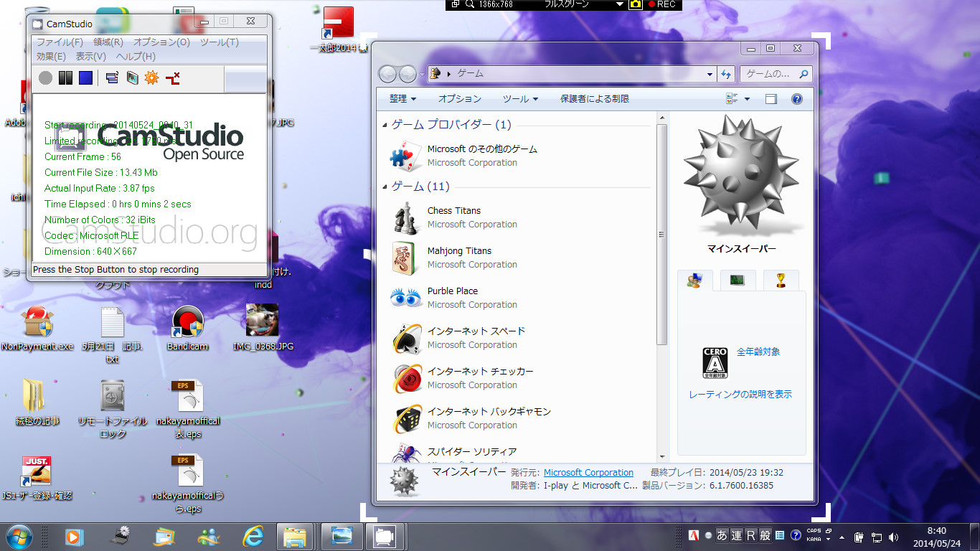Screen dimensions: 980x551
Task: Click the games list vertical scrollbar
Action: coord(662,235)
